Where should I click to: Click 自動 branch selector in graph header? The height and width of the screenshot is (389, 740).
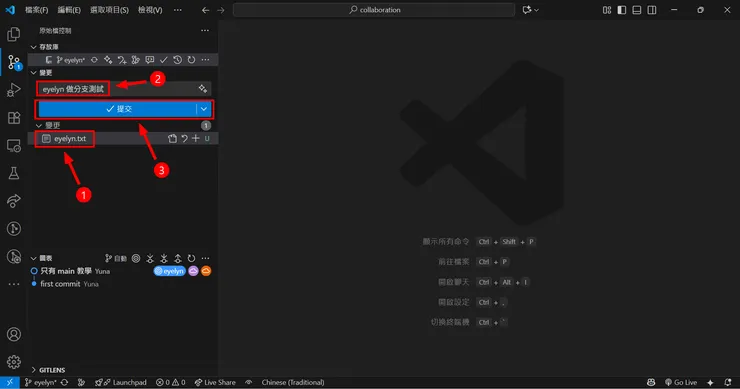coord(116,258)
